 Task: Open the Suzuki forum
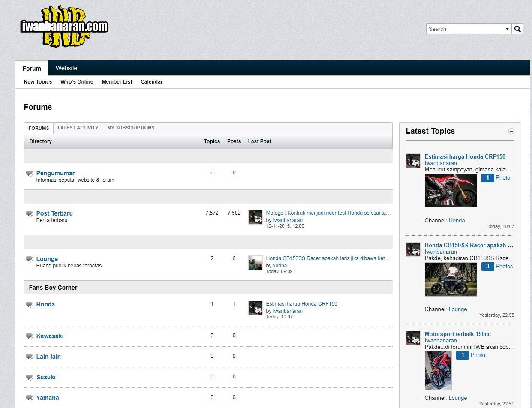click(46, 377)
